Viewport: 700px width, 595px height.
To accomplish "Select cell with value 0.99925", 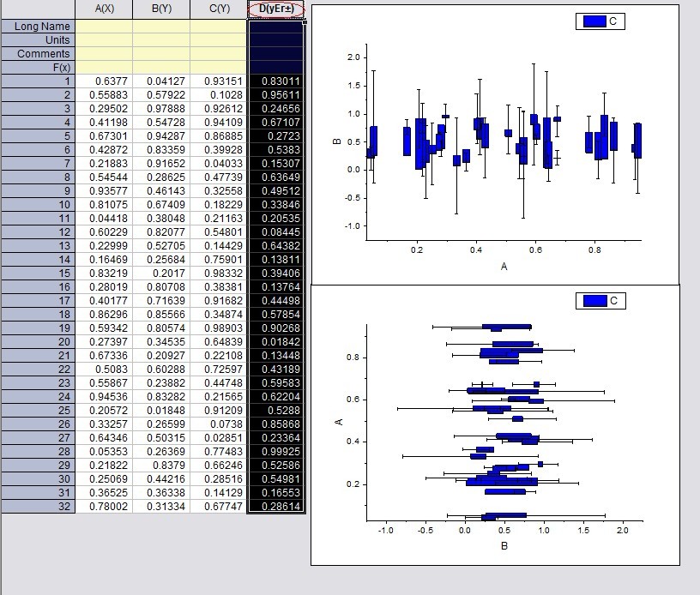I will click(x=276, y=451).
